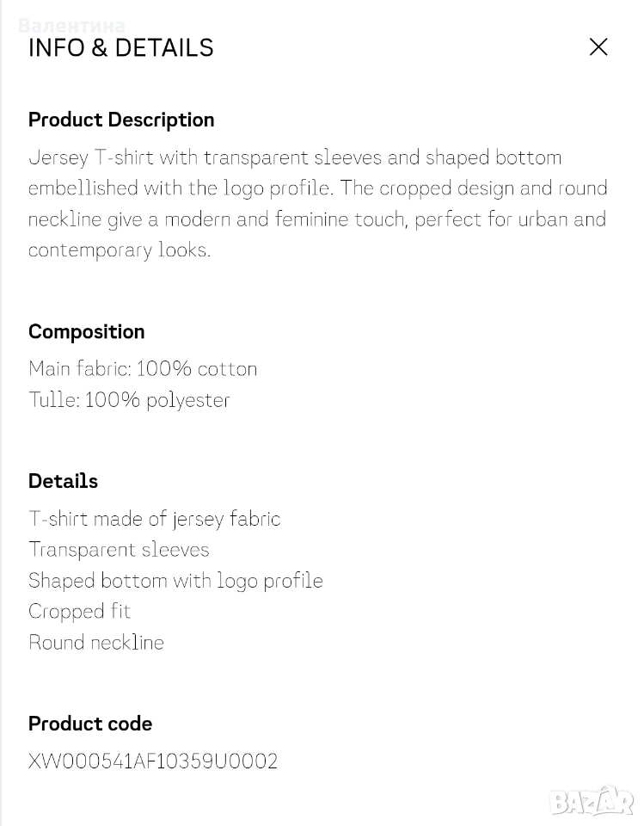This screenshot has height=826, width=644.
Task: Click the faded Валентина username
Action: click(x=71, y=26)
